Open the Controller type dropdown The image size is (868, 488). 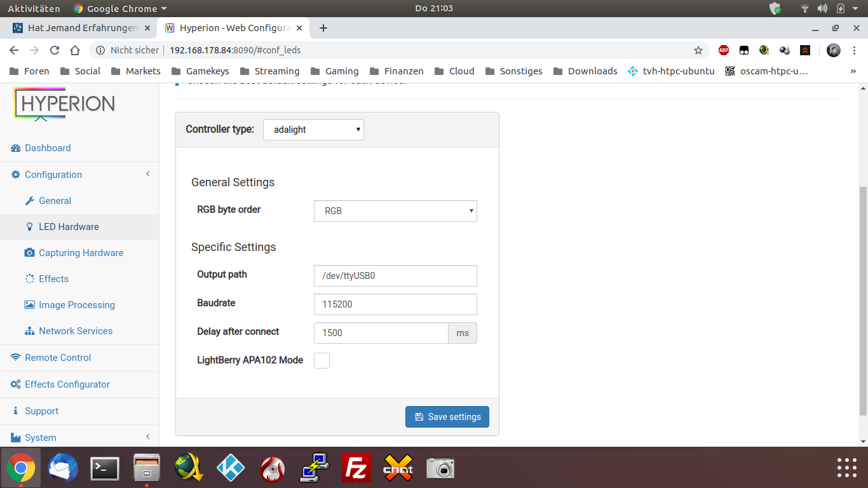[313, 130]
